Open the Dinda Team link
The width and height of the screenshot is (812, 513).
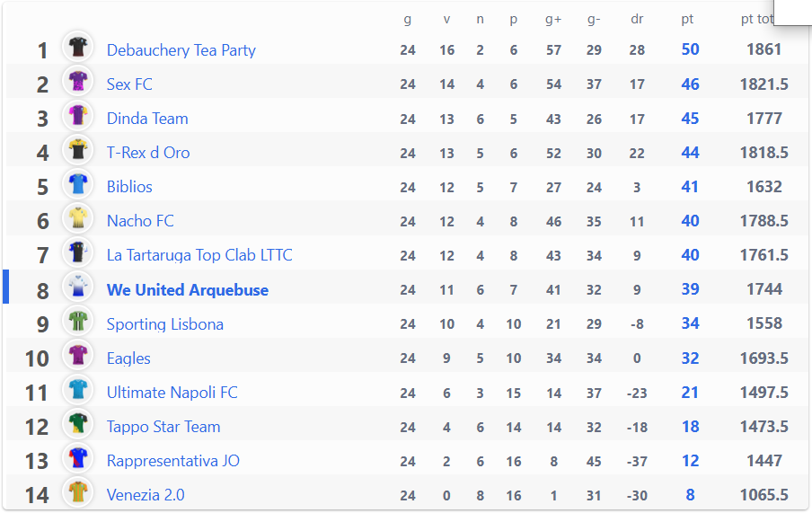tap(147, 119)
